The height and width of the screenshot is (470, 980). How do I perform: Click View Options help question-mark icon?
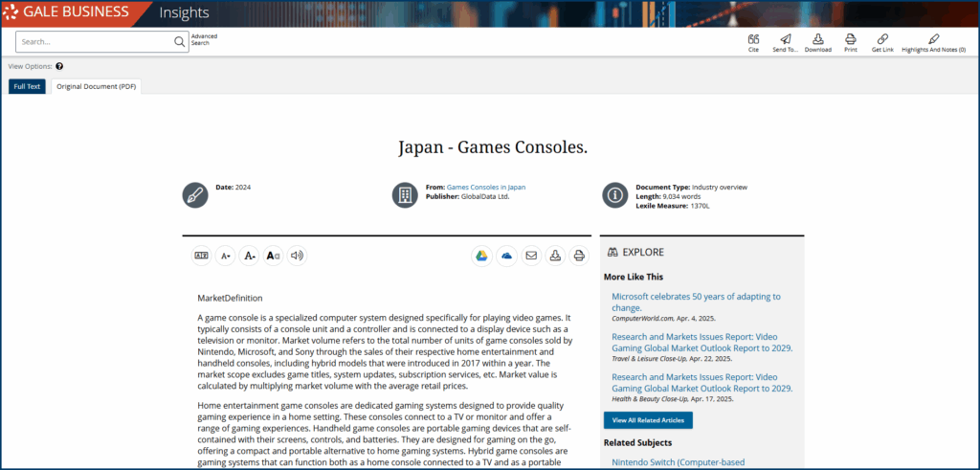(x=59, y=66)
